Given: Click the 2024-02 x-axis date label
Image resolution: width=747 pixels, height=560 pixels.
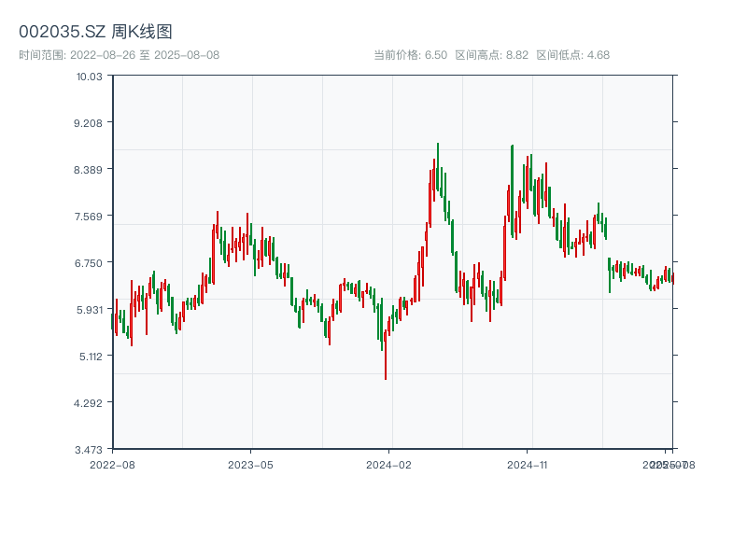Looking at the screenshot, I should pos(389,464).
